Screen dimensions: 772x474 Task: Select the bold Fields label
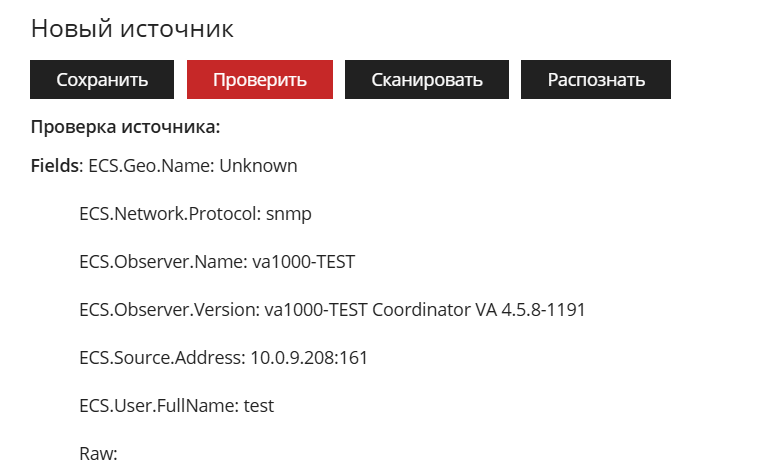click(x=55, y=166)
